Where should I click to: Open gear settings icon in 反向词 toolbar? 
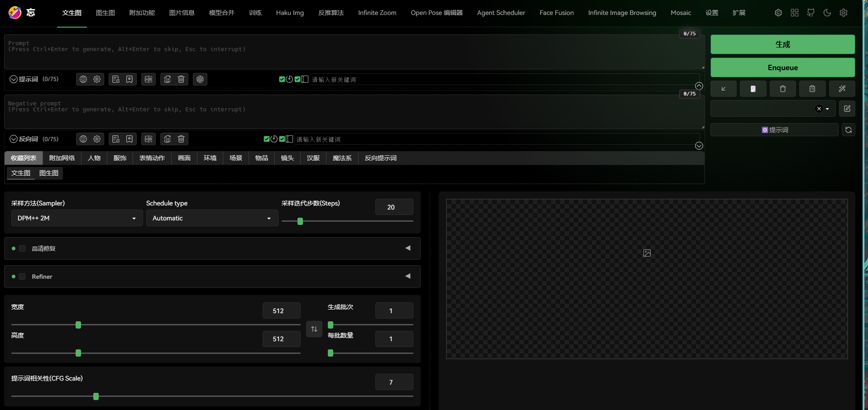(97, 139)
